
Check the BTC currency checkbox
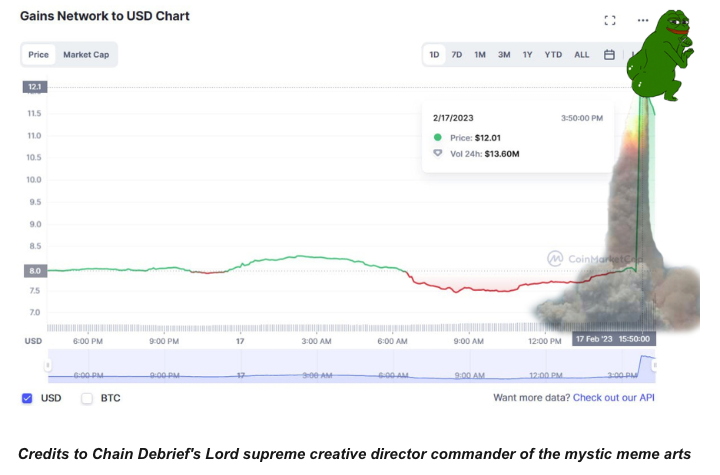(x=87, y=398)
